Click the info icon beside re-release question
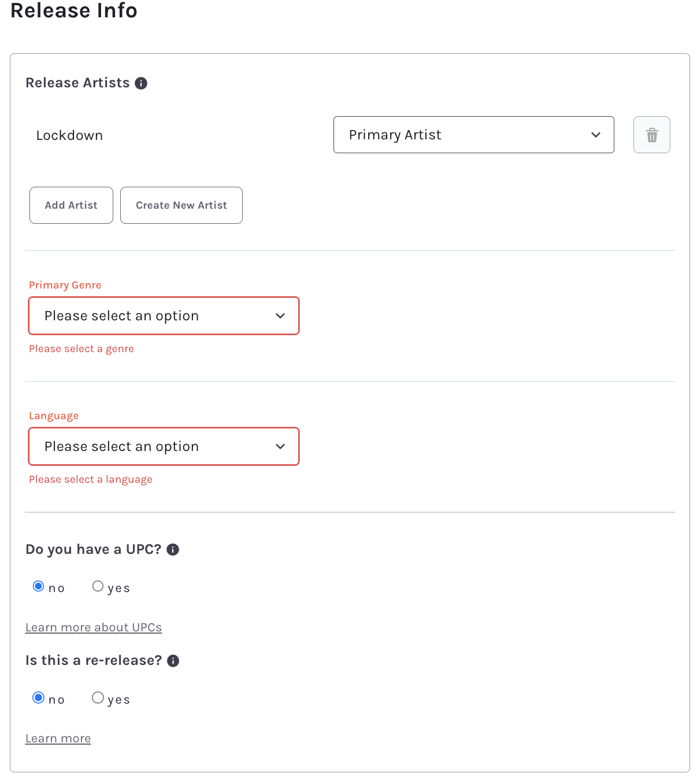Viewport: 697px width, 784px height. (x=173, y=661)
